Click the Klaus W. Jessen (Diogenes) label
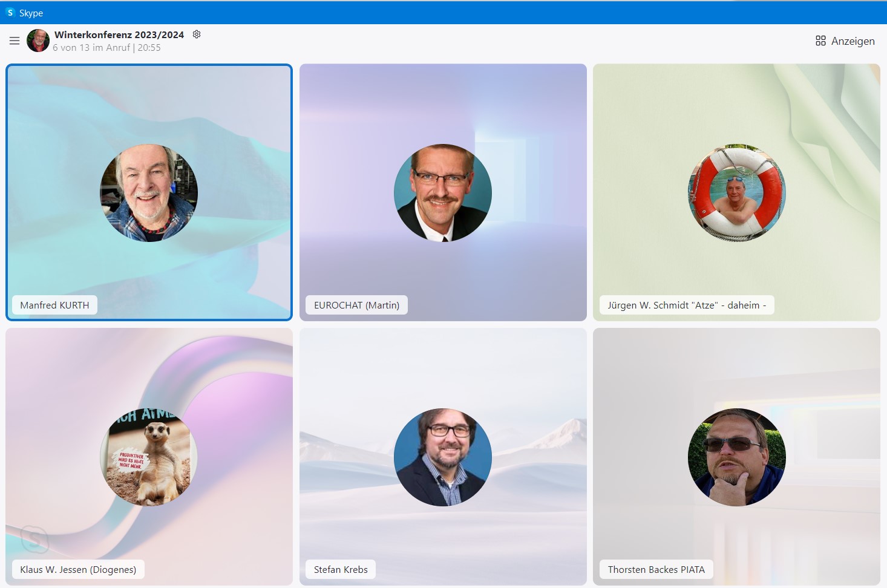This screenshot has width=887, height=588. [78, 570]
